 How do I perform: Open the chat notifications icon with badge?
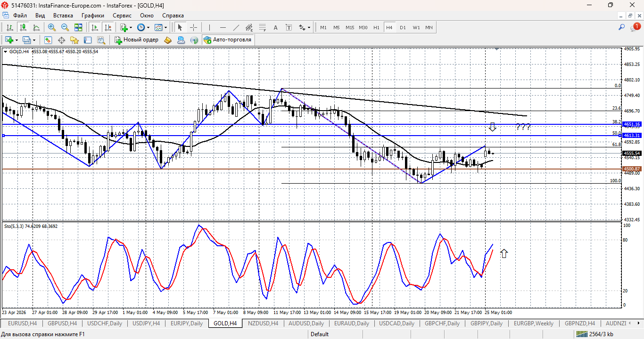pyautogui.click(x=635, y=27)
